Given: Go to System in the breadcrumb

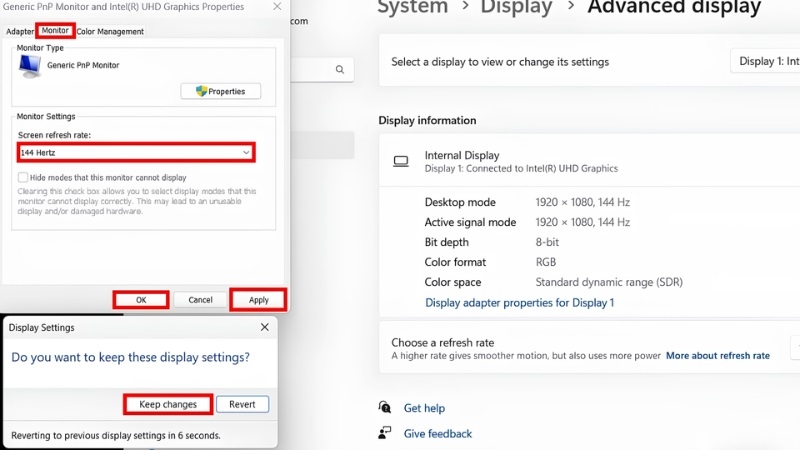Looking at the screenshot, I should point(412,7).
